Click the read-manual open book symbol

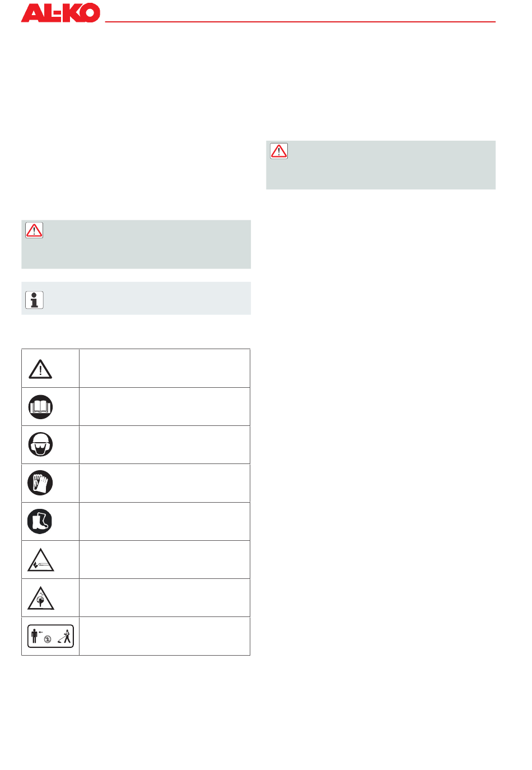pyautogui.click(x=40, y=407)
